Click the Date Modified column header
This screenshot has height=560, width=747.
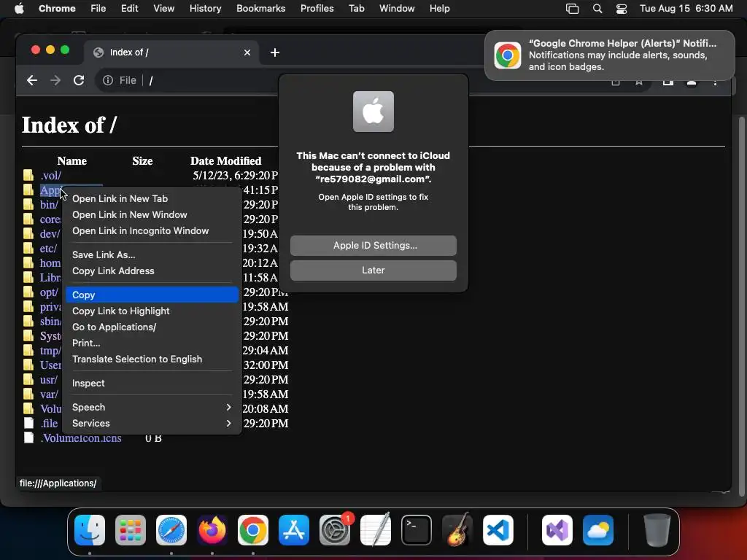pos(226,161)
